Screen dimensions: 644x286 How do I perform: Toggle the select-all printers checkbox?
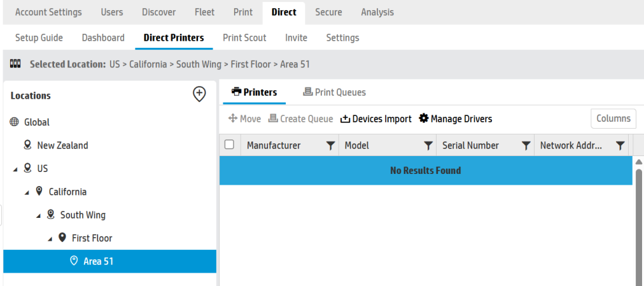pyautogui.click(x=230, y=145)
